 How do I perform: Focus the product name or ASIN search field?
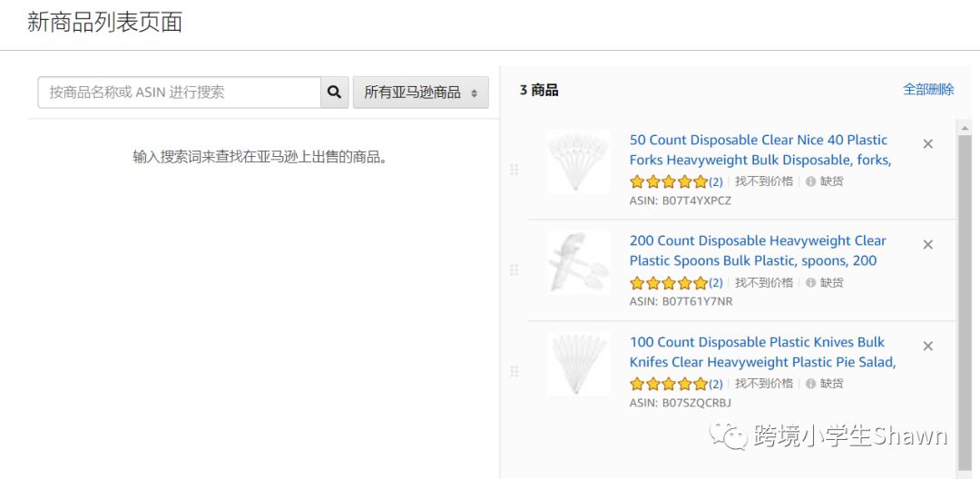(179, 92)
